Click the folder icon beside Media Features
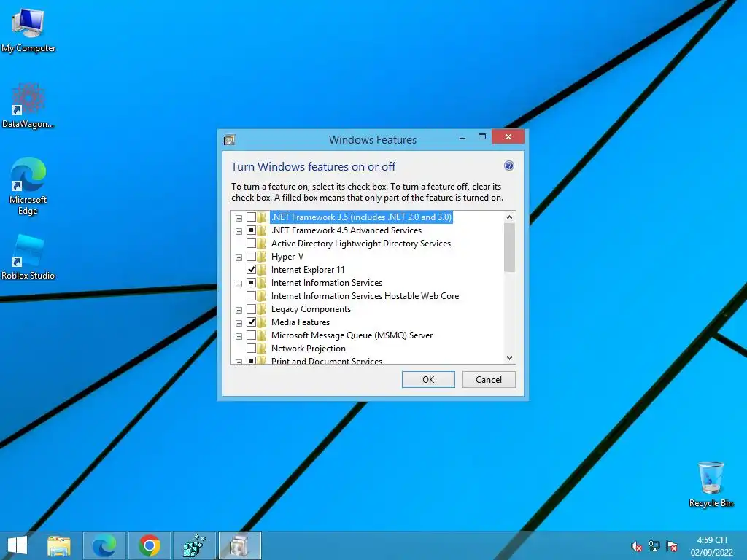This screenshot has width=747, height=560. click(262, 322)
